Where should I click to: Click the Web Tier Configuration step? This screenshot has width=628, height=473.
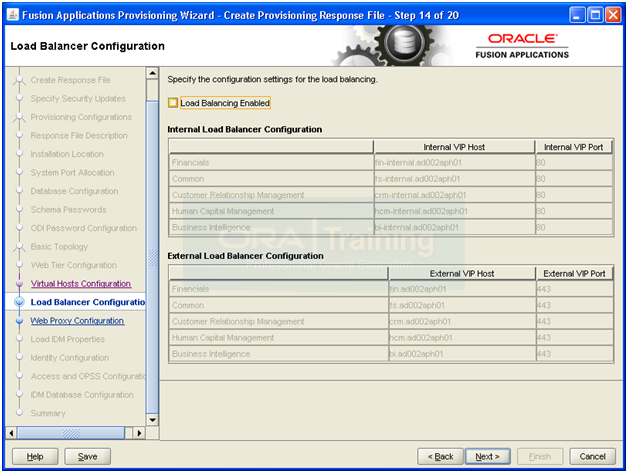(x=74, y=265)
